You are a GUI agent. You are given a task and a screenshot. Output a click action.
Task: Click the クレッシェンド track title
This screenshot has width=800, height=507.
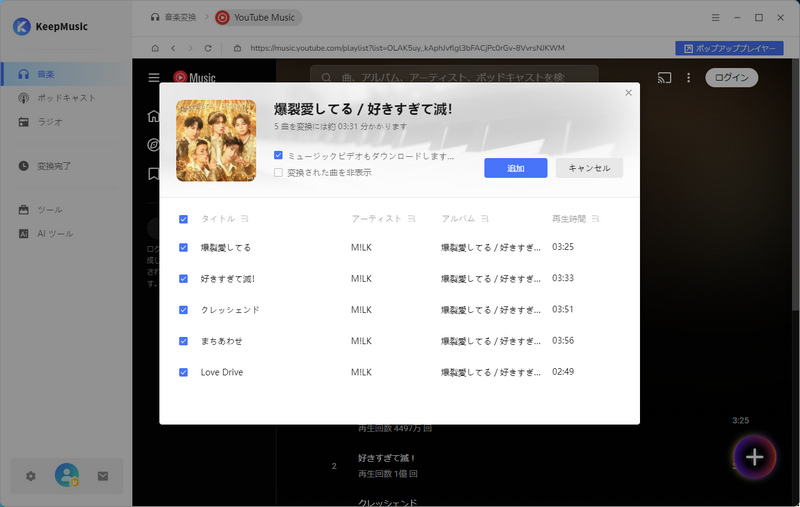[230, 310]
